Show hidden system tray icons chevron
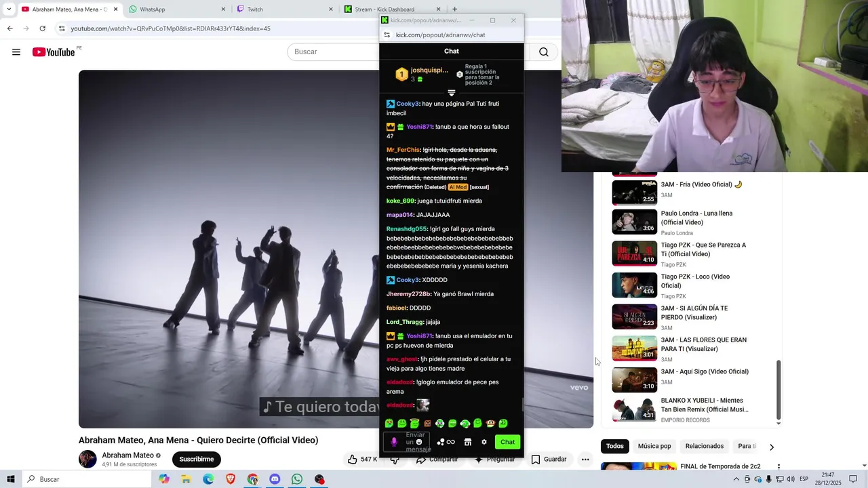 click(x=736, y=479)
